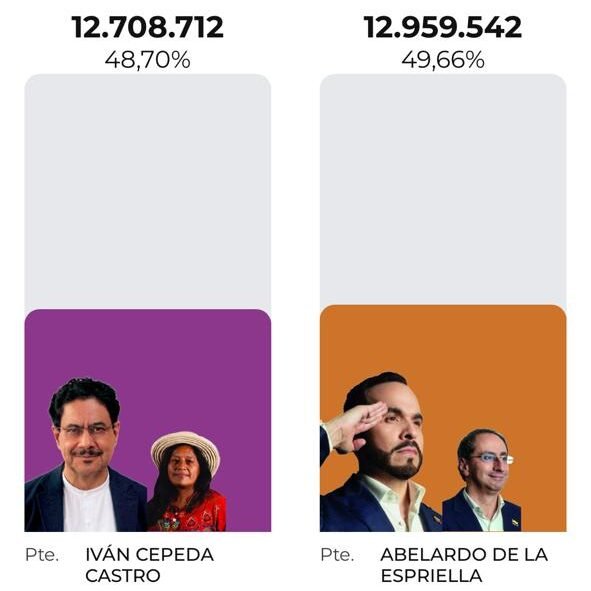Open the IVÁN CEPEDA CASTRO name link
This screenshot has height=591, width=591.
pos(149,565)
